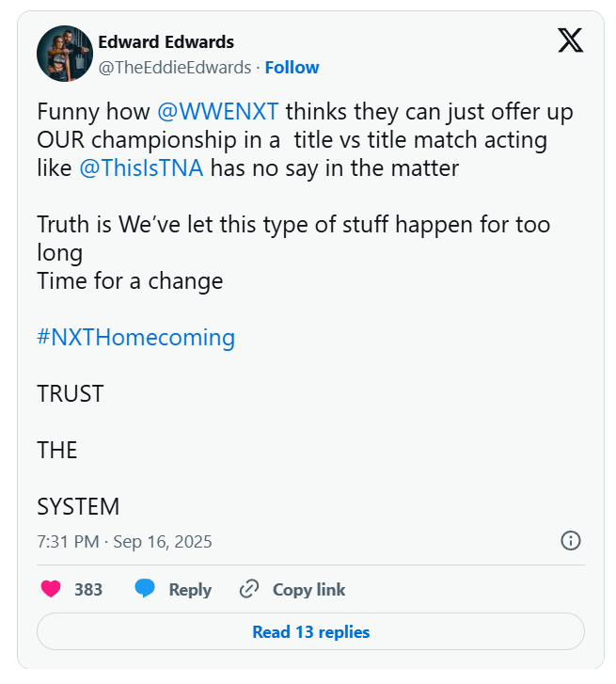The width and height of the screenshot is (616, 684).
Task: Click the copy link chain icon
Action: pos(249,589)
